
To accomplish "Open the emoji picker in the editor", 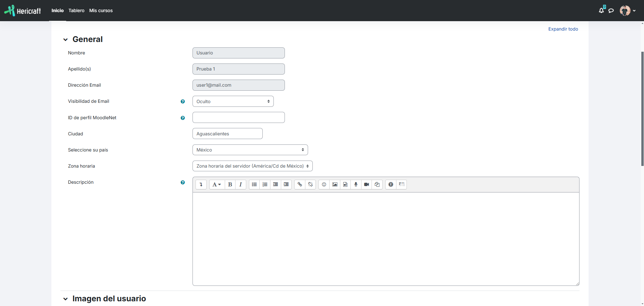I will pos(324,184).
